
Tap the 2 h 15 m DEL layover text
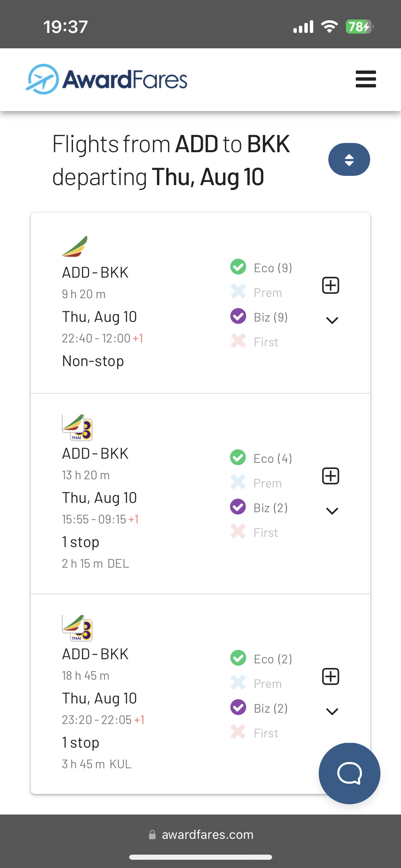(x=95, y=564)
